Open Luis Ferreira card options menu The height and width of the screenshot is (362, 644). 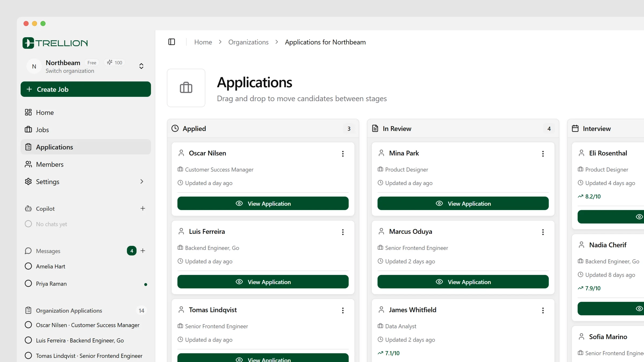pyautogui.click(x=343, y=232)
